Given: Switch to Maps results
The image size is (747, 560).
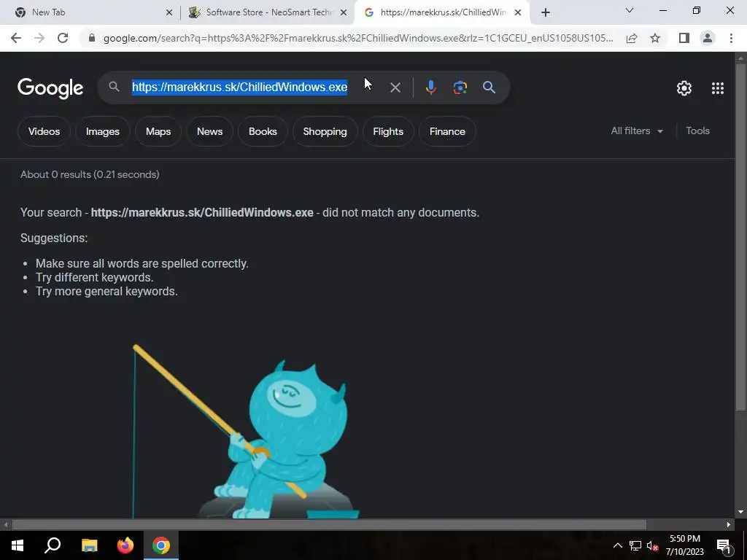Looking at the screenshot, I should pyautogui.click(x=158, y=131).
